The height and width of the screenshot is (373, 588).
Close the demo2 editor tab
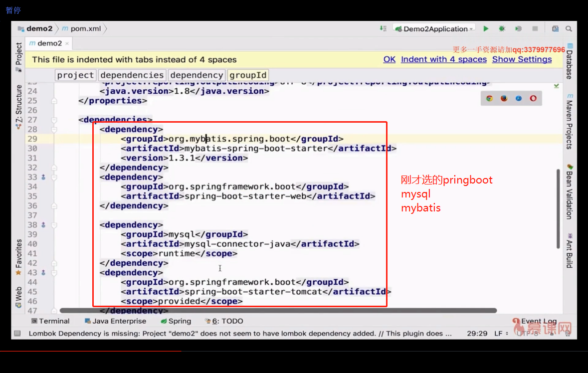coord(67,43)
